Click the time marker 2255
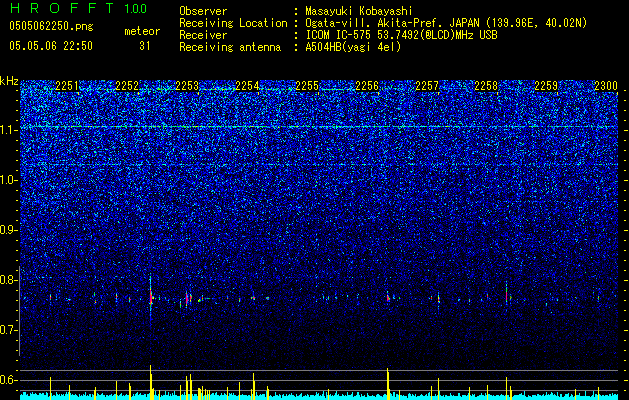Image resolution: width=629 pixels, height=400 pixels. (x=307, y=86)
